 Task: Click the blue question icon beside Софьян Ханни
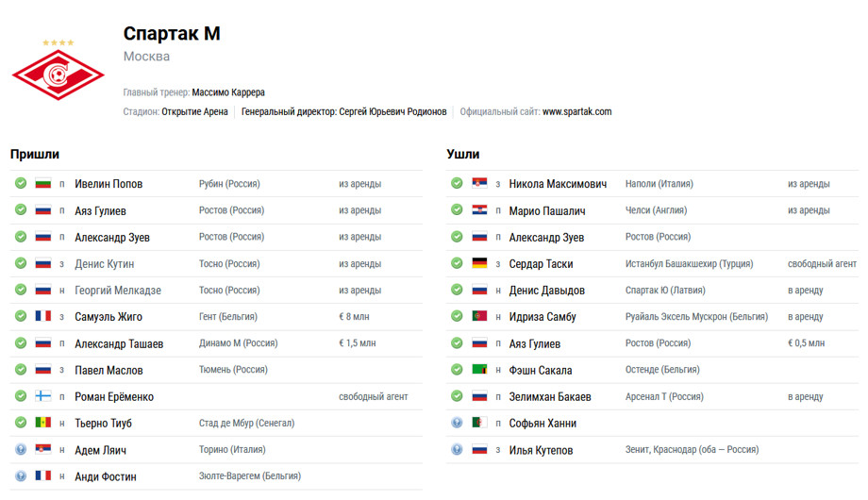(457, 423)
